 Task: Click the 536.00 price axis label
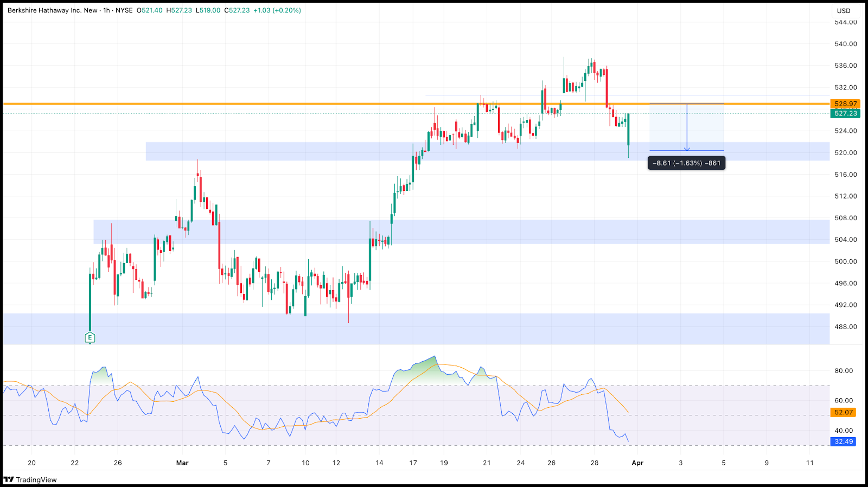pos(846,66)
